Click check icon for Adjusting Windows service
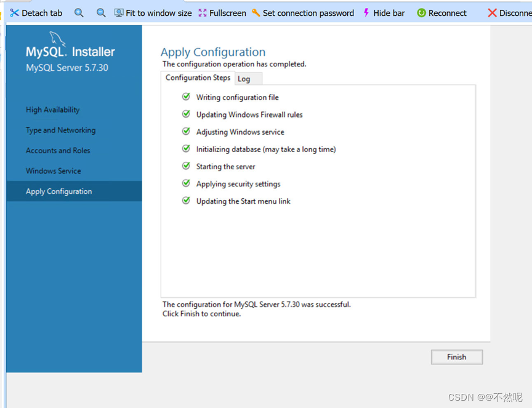Viewport: 532px width, 408px height. pos(186,131)
